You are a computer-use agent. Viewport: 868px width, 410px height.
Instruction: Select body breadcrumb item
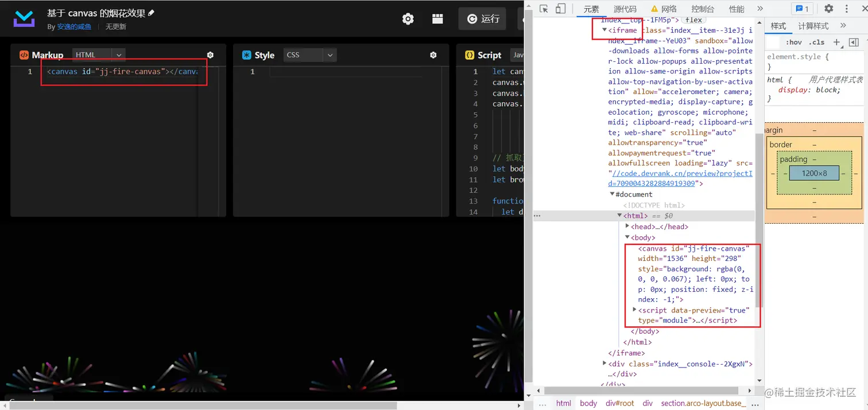(x=588, y=403)
